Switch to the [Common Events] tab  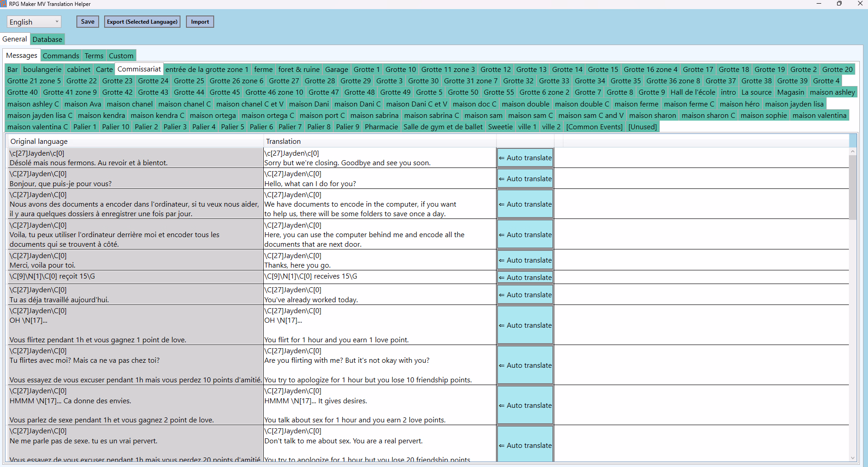coord(594,127)
